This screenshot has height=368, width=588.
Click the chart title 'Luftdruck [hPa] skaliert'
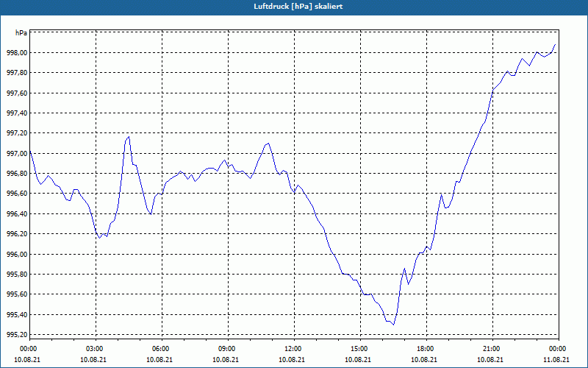pyautogui.click(x=298, y=7)
